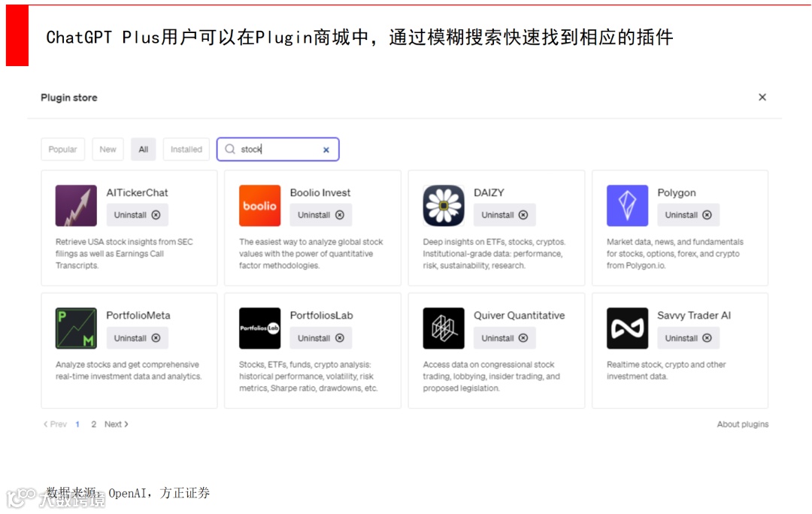Click the Boolio Invest plugin name

(320, 192)
